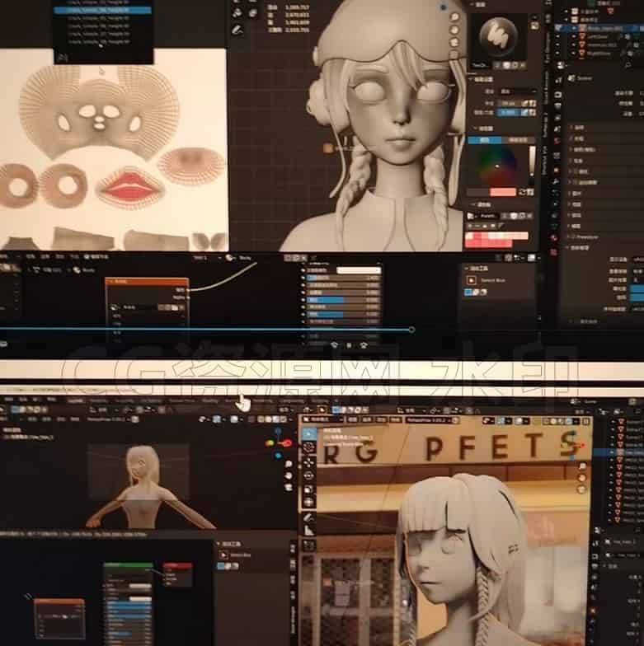
Task: Click the Scene label in properties editor
Action: coord(584,77)
